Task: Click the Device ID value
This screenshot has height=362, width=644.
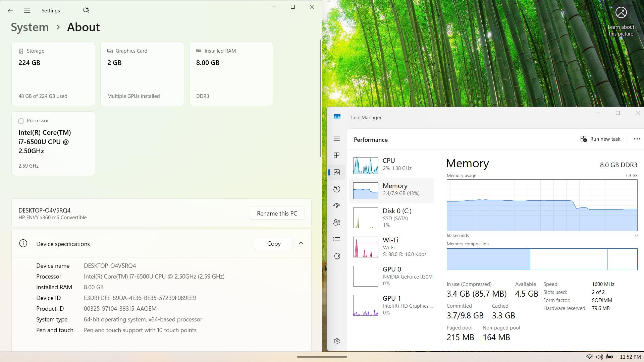Action: click(140, 298)
